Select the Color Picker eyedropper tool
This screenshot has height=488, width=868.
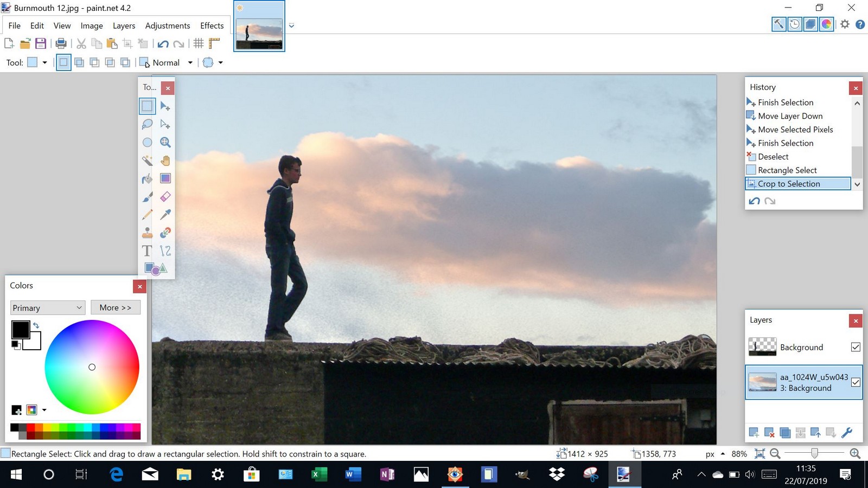165,215
